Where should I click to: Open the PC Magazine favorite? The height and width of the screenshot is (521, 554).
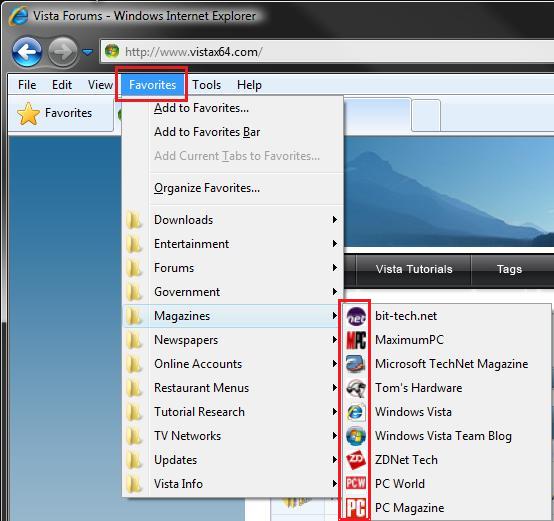tap(447, 508)
